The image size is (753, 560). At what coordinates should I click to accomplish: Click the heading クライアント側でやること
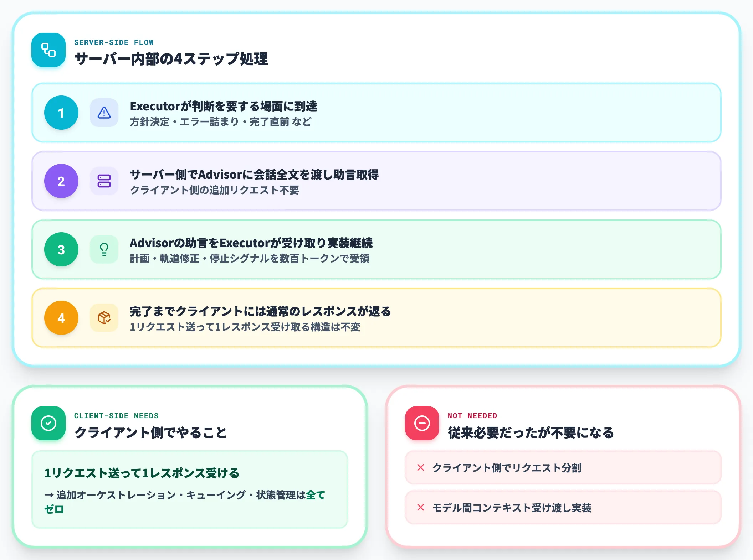(x=150, y=432)
